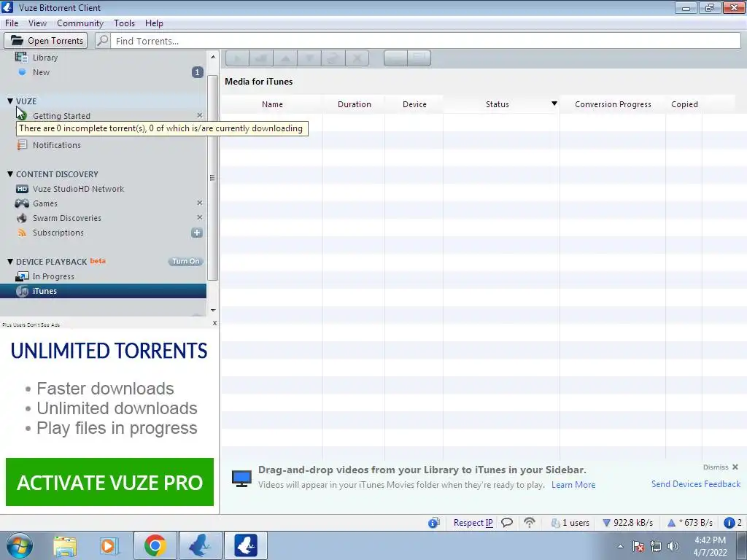Click the HD icon beside StudioHD Network
This screenshot has width=747, height=560.
22,189
